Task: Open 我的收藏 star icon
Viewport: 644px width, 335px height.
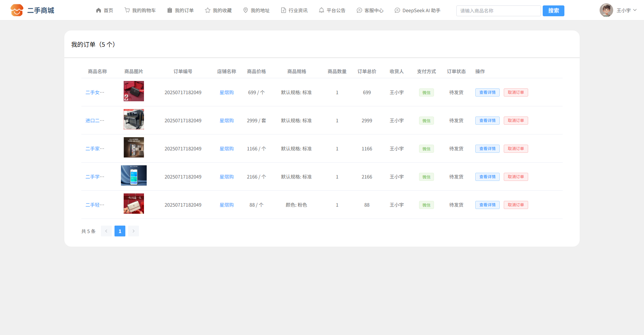Action: (x=208, y=11)
